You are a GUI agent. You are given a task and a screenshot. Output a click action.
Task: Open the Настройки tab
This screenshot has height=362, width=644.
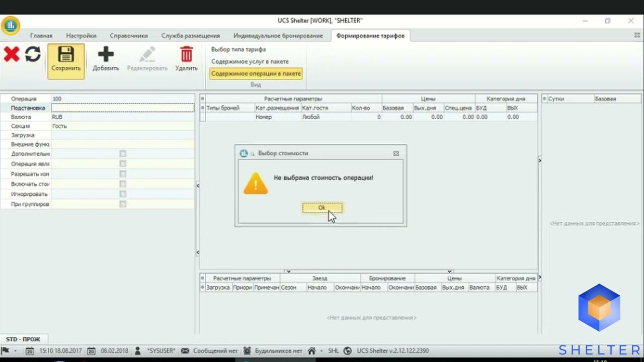pyautogui.click(x=81, y=36)
